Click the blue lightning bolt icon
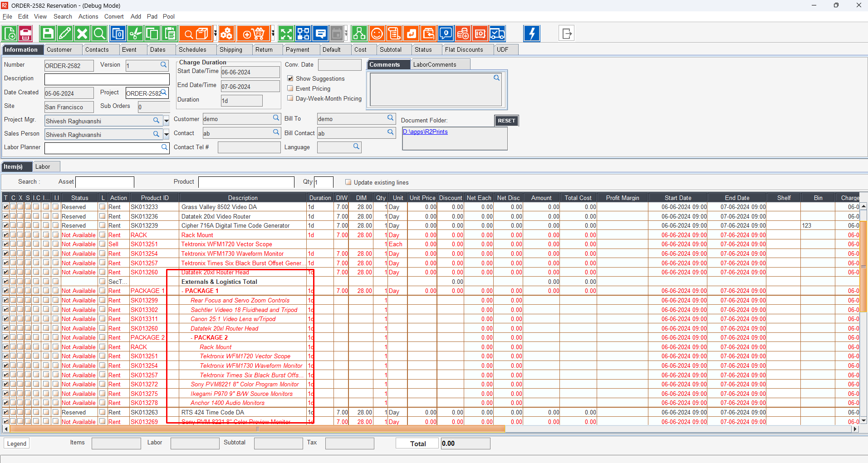This screenshot has width=868, height=463. coord(532,34)
